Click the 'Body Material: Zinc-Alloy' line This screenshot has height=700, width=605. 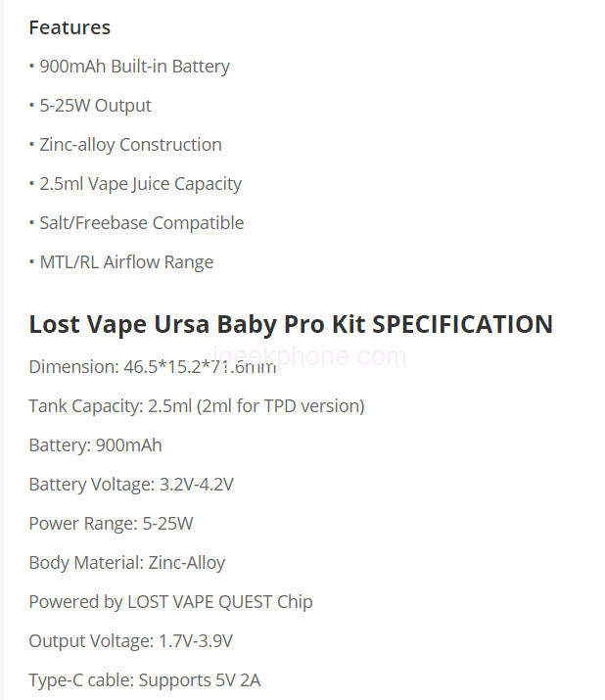click(126, 563)
